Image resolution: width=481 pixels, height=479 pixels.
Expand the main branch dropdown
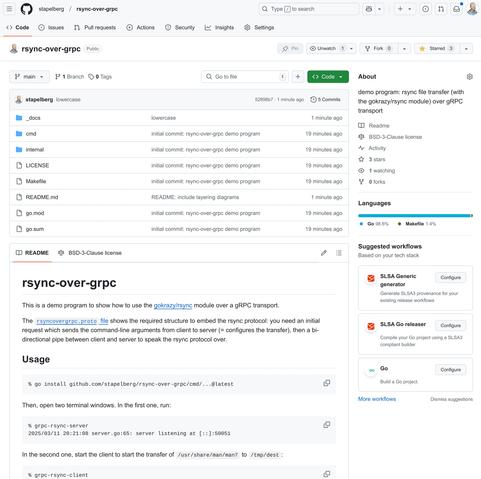29,77
